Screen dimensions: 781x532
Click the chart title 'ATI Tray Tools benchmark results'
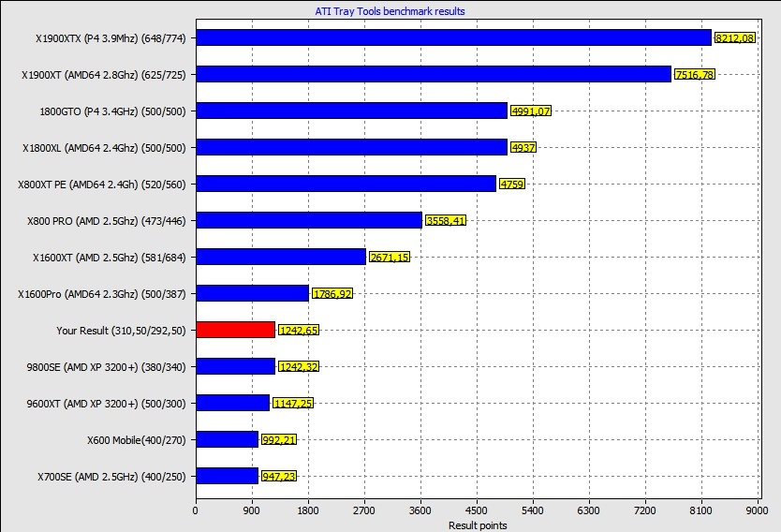click(390, 11)
